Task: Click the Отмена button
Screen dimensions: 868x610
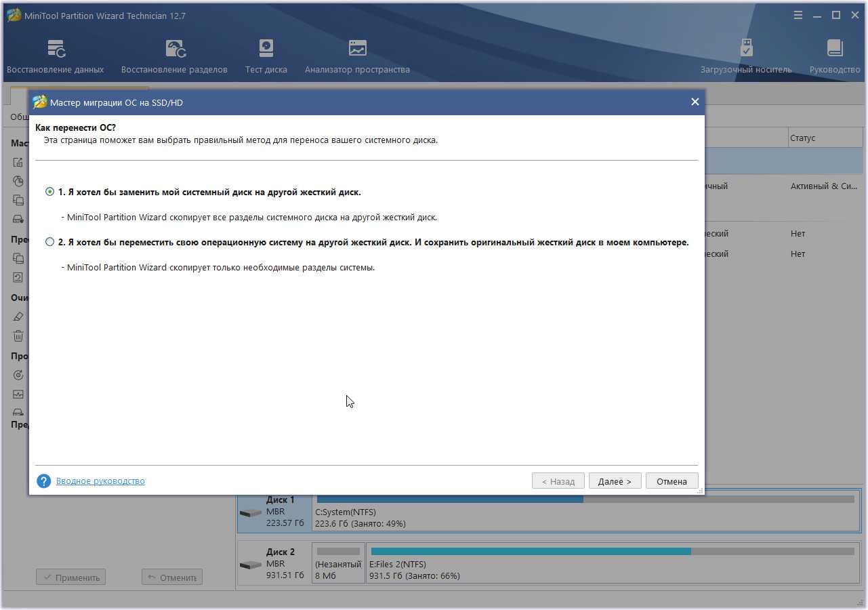Action: click(x=671, y=481)
